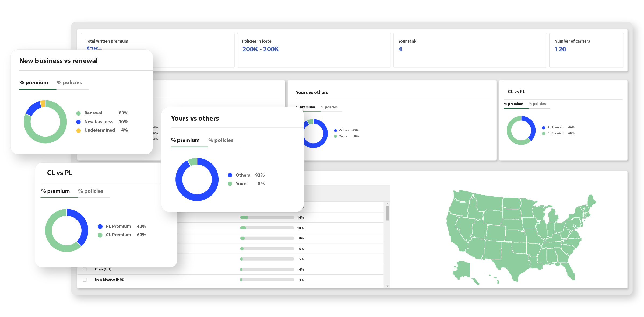
Task: Click the "200K - 200K" policies value
Action: tap(260, 49)
